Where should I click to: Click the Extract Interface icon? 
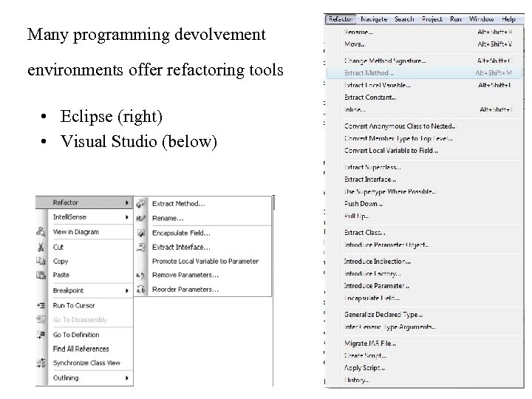141,247
